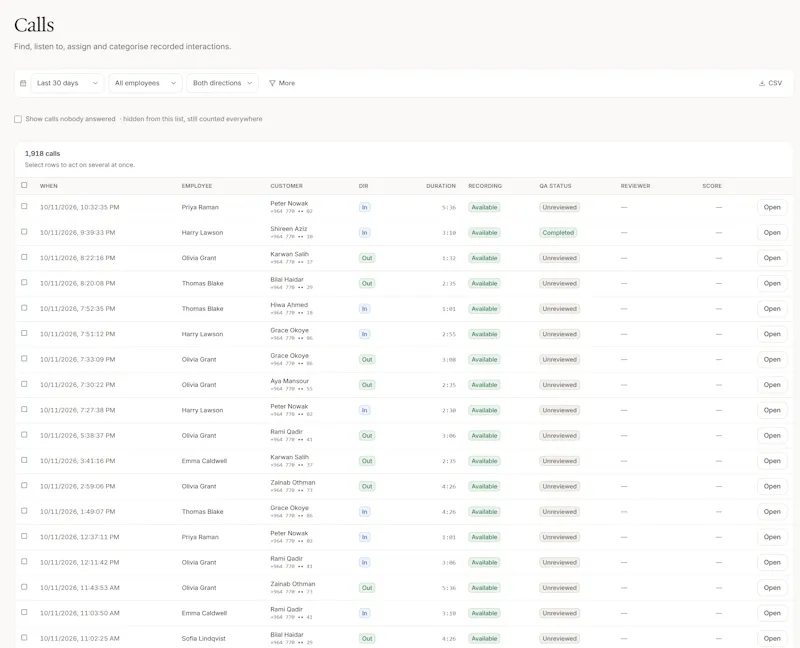
Task: Open the 8:22:16 PM Karwan Salih call
Action: coord(772,258)
